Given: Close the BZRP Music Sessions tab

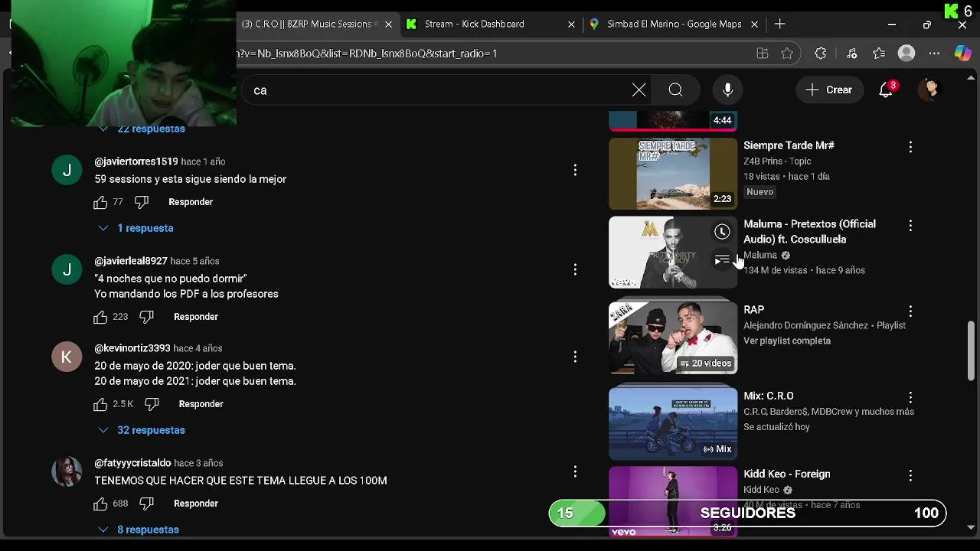Looking at the screenshot, I should click(x=388, y=24).
